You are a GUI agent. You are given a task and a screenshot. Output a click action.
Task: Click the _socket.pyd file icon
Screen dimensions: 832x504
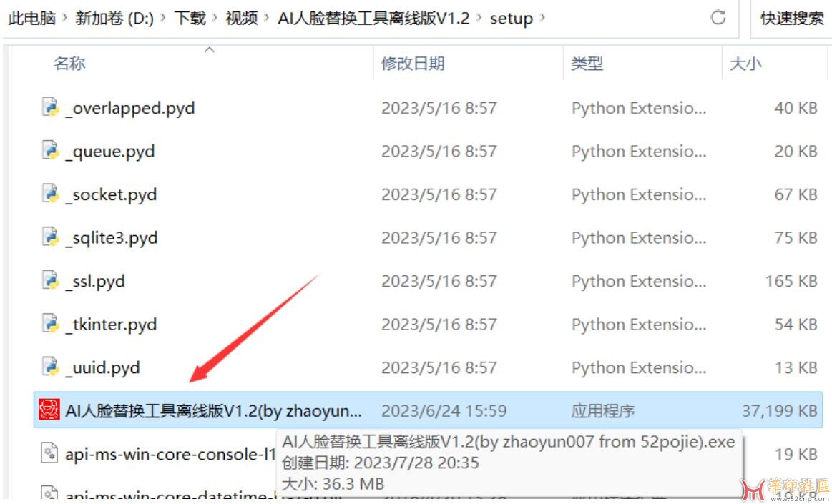pos(50,194)
